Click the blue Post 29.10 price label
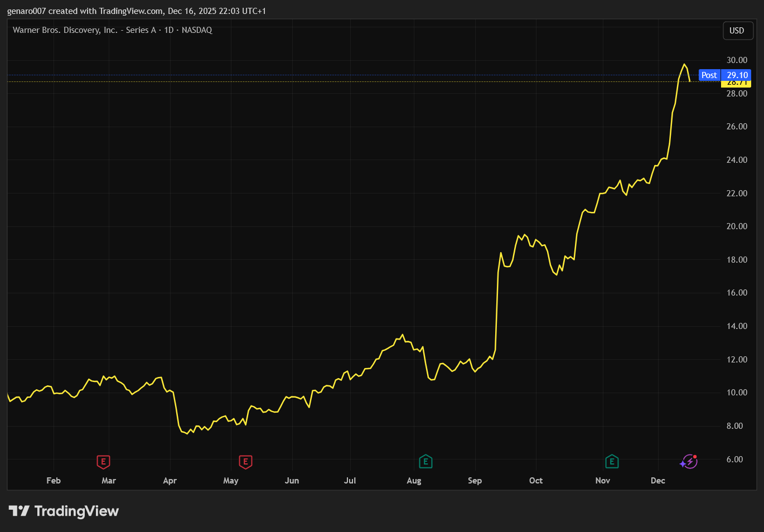 click(x=725, y=75)
